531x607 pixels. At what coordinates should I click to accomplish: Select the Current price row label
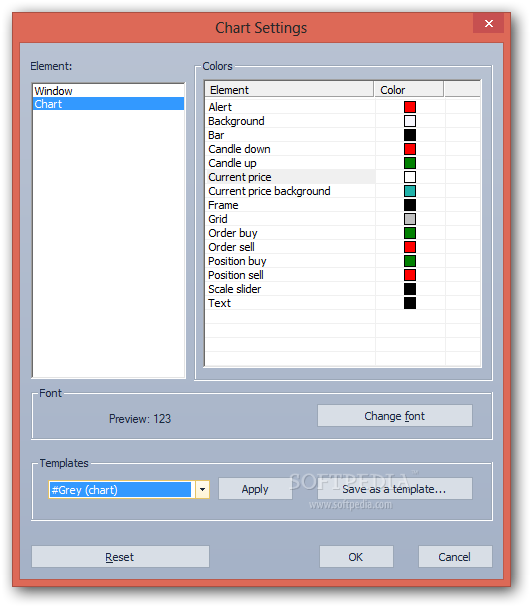coord(240,177)
